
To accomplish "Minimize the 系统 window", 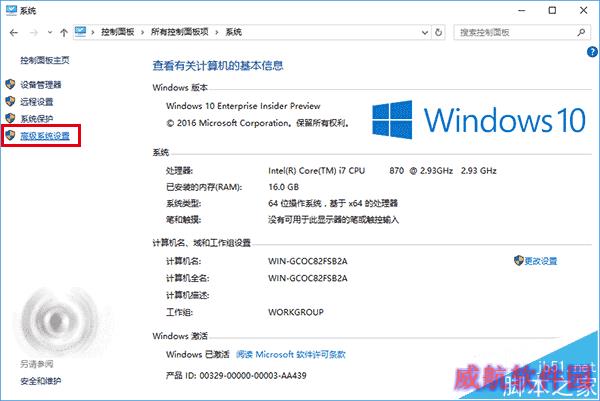I will point(521,10).
